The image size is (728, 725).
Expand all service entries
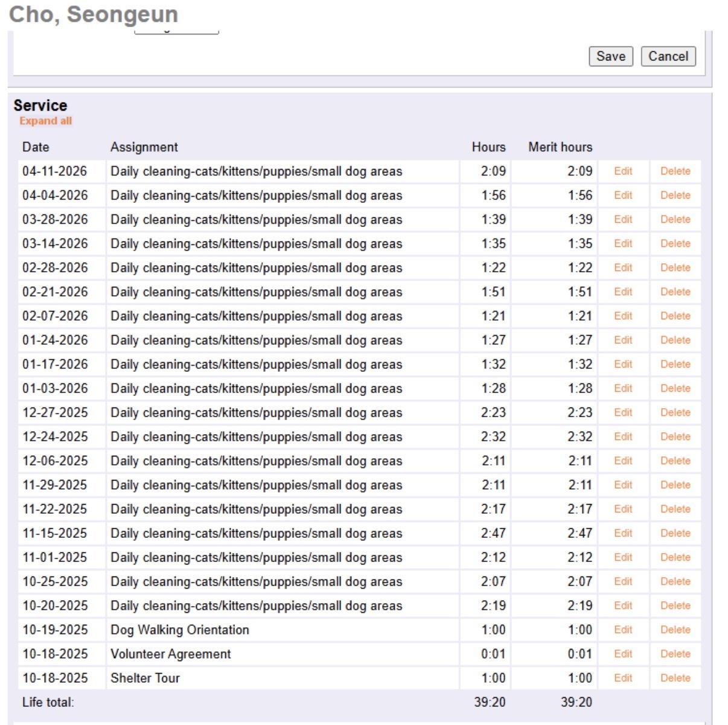(x=45, y=121)
